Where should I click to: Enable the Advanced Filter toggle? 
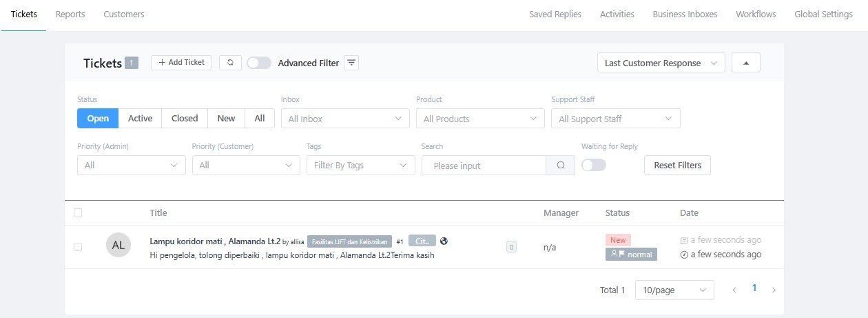pyautogui.click(x=259, y=63)
